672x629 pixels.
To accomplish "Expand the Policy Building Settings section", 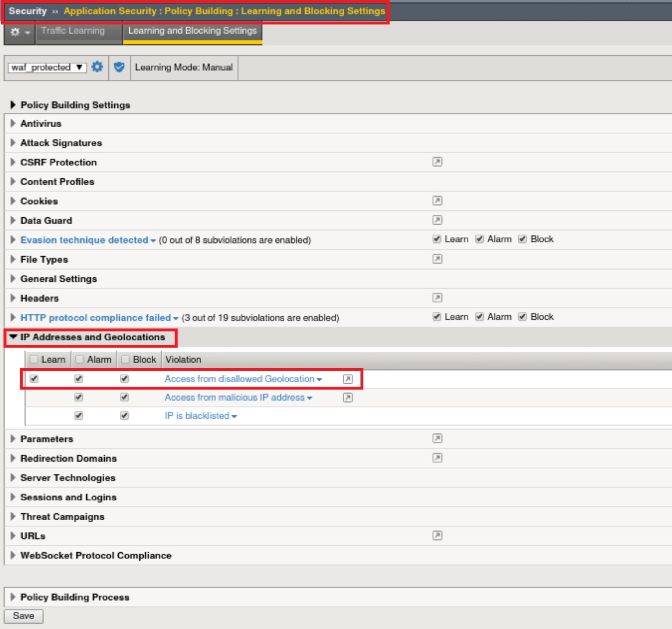I will pos(13,105).
